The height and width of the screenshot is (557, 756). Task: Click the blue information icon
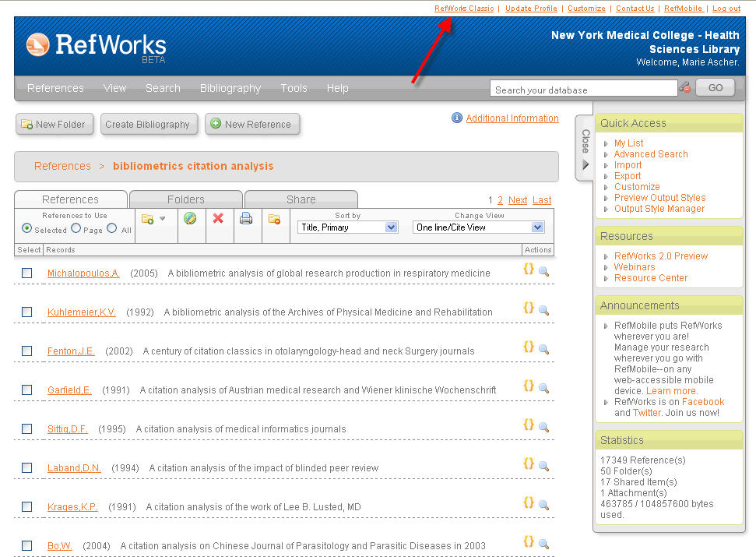tap(457, 118)
